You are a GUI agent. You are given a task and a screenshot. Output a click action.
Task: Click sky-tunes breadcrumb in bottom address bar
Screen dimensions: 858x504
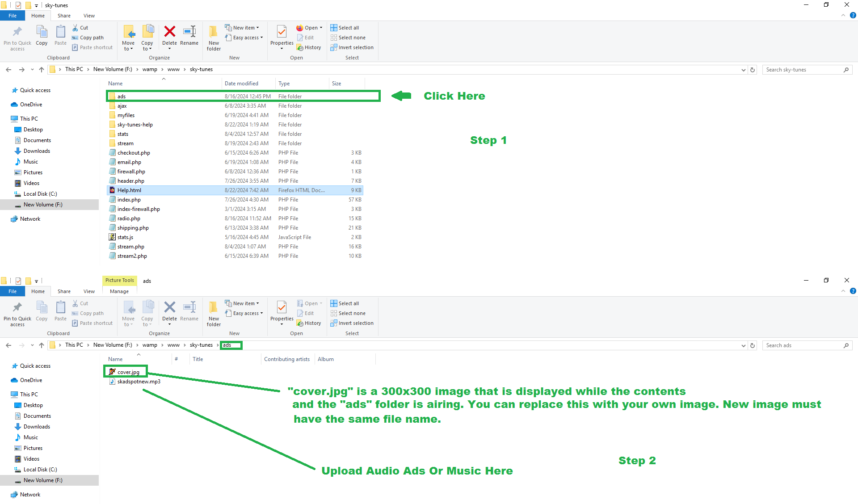pos(201,345)
